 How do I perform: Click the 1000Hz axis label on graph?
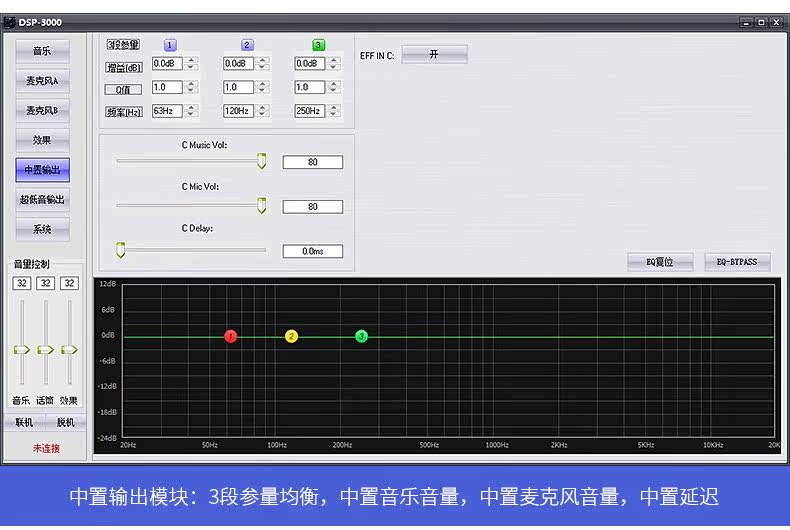coord(497,445)
